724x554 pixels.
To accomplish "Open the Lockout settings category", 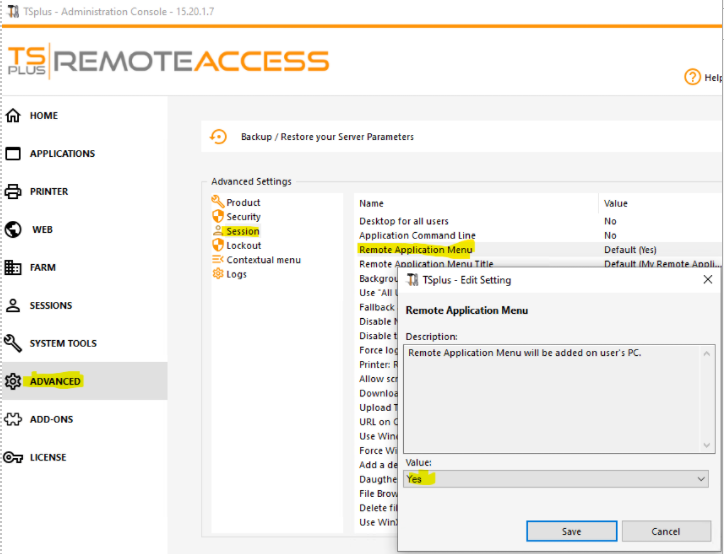I will pos(243,246).
